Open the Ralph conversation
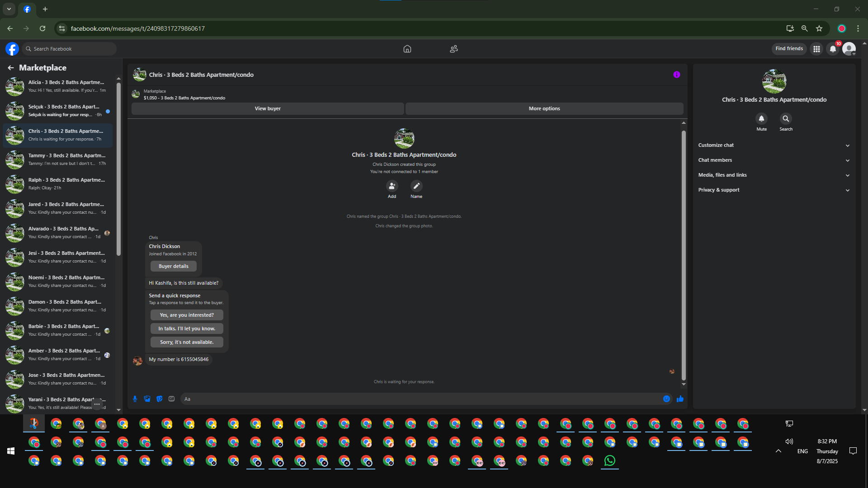This screenshot has width=868, height=488. point(58,184)
